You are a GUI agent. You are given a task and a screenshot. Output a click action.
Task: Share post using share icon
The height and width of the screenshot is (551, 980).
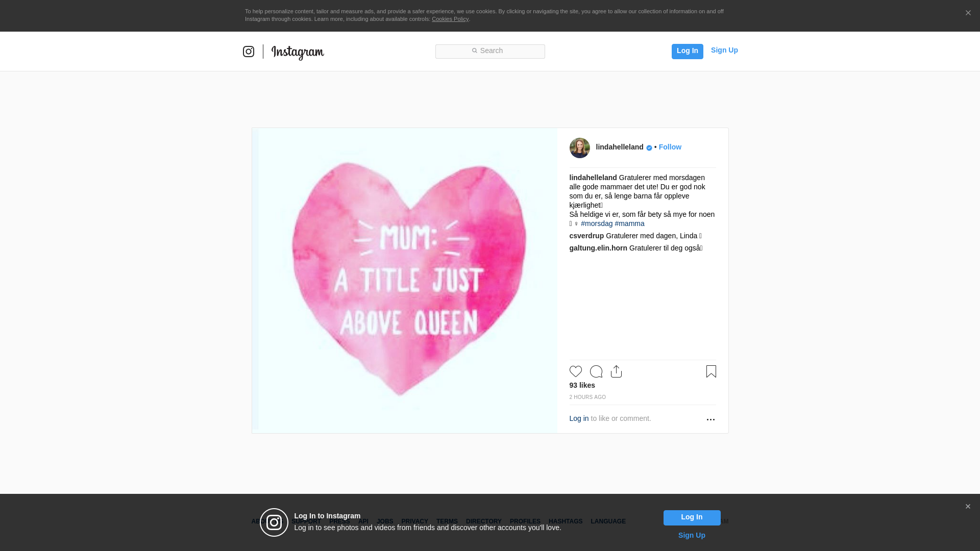point(616,371)
